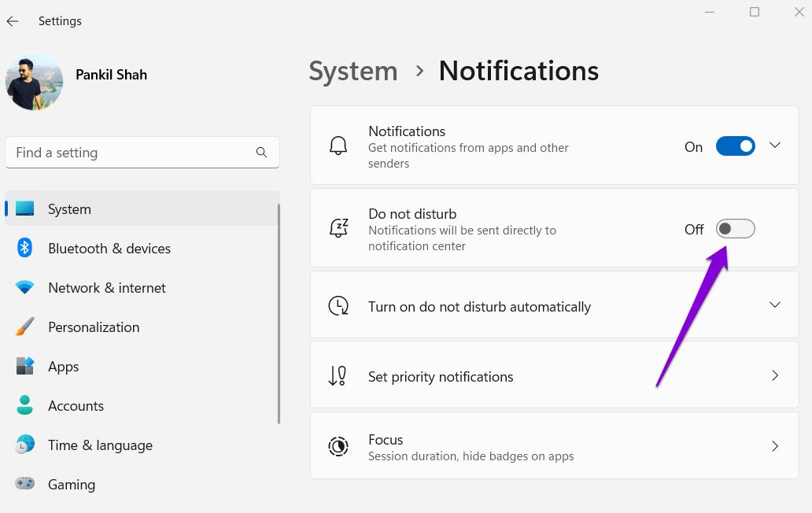
Task: Expand the Notifications section chevron
Action: coord(775,146)
